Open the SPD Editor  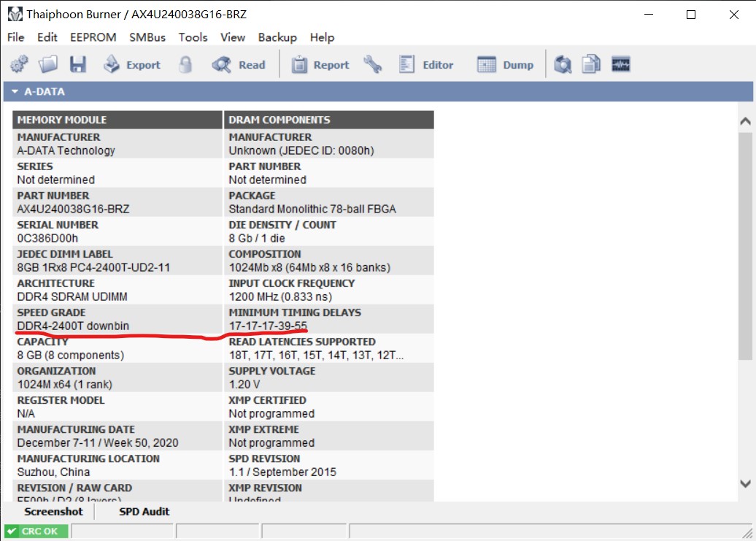click(425, 64)
